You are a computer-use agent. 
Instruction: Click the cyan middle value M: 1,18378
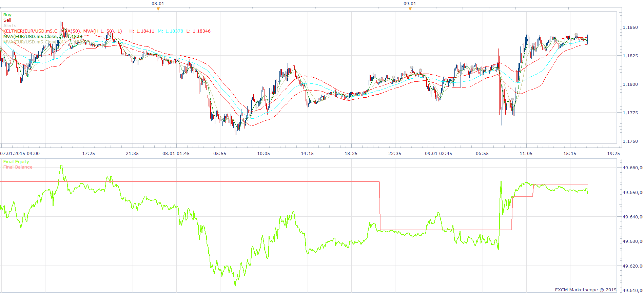pos(170,31)
